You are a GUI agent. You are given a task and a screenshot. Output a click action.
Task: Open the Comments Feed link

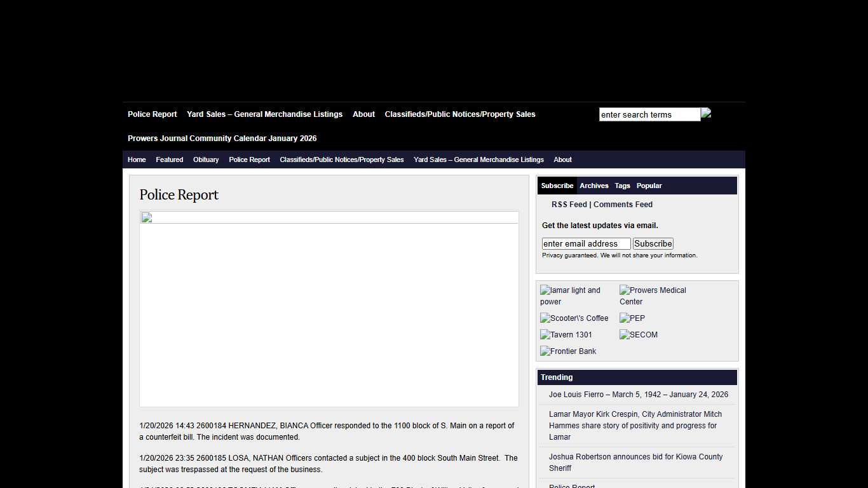[623, 205]
